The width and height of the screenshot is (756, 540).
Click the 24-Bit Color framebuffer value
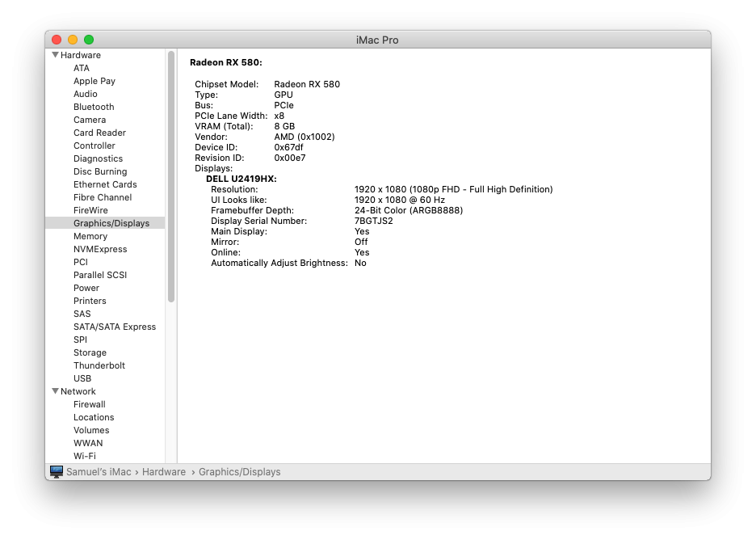click(409, 210)
